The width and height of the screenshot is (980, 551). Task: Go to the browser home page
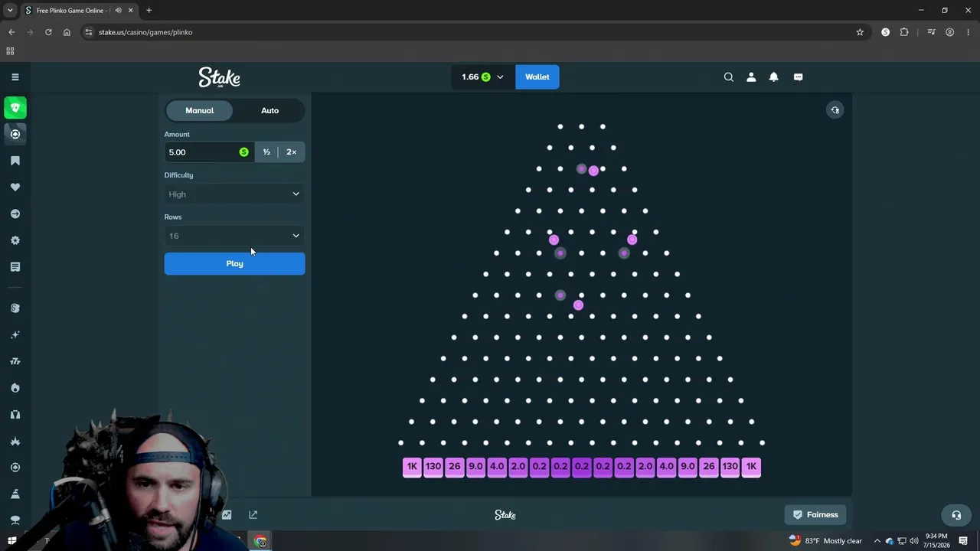(x=67, y=32)
